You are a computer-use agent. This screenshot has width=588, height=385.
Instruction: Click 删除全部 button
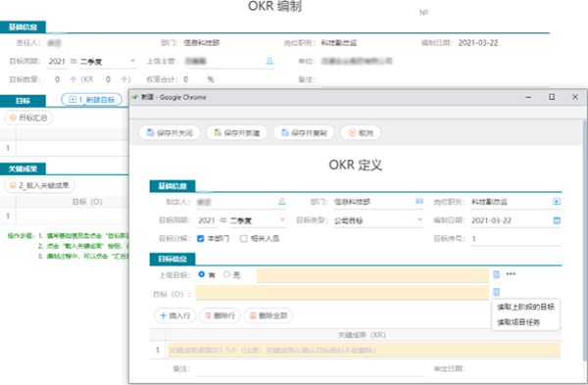coord(269,315)
